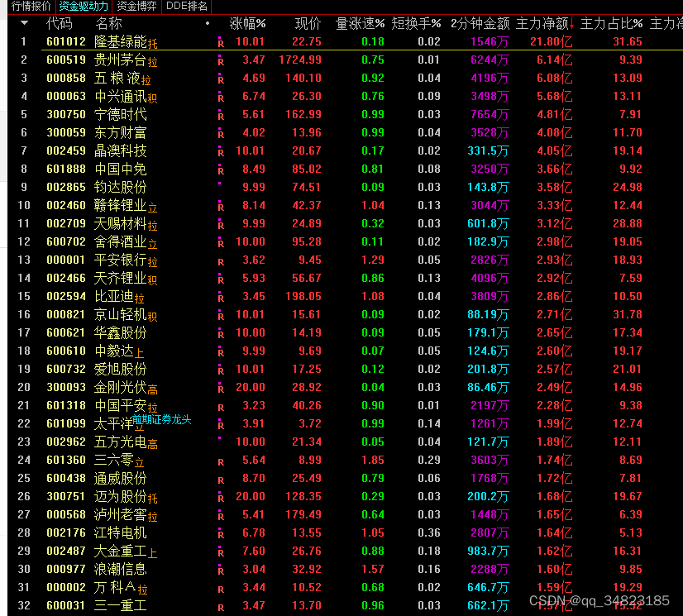Click the R marker for 比亚迪
Image resolution: width=683 pixels, height=616 pixels.
point(221,297)
